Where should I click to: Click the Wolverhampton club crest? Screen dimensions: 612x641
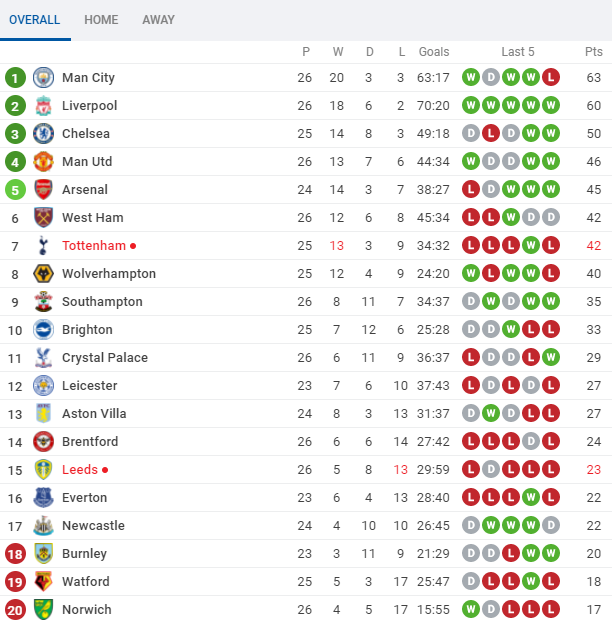pyautogui.click(x=43, y=274)
